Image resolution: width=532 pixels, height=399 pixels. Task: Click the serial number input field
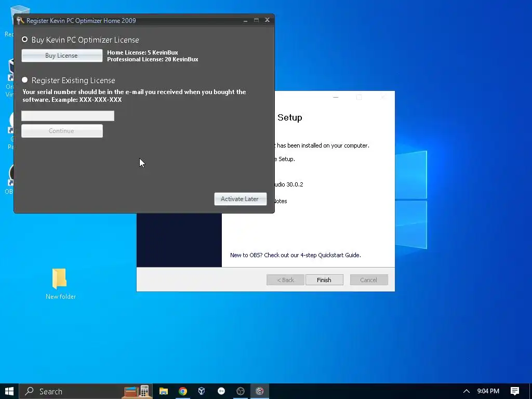[68, 116]
